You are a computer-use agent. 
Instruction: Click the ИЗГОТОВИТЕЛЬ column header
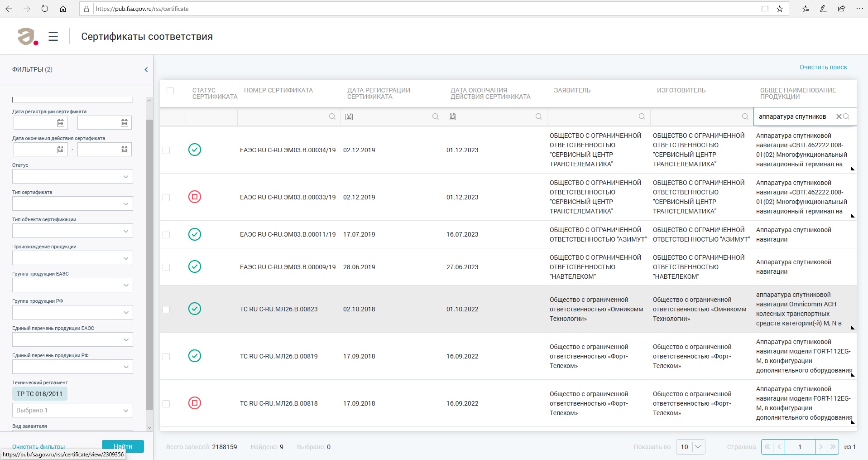point(681,90)
